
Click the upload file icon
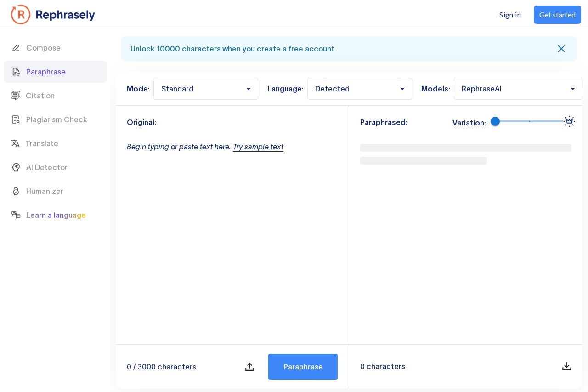pyautogui.click(x=249, y=367)
